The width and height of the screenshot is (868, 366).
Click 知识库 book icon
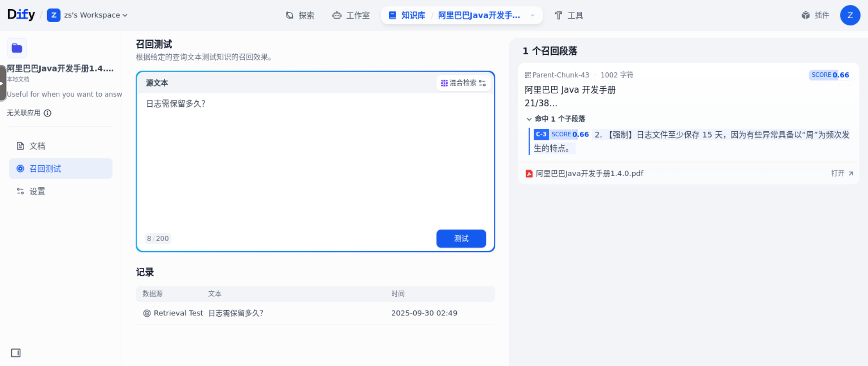tap(393, 15)
